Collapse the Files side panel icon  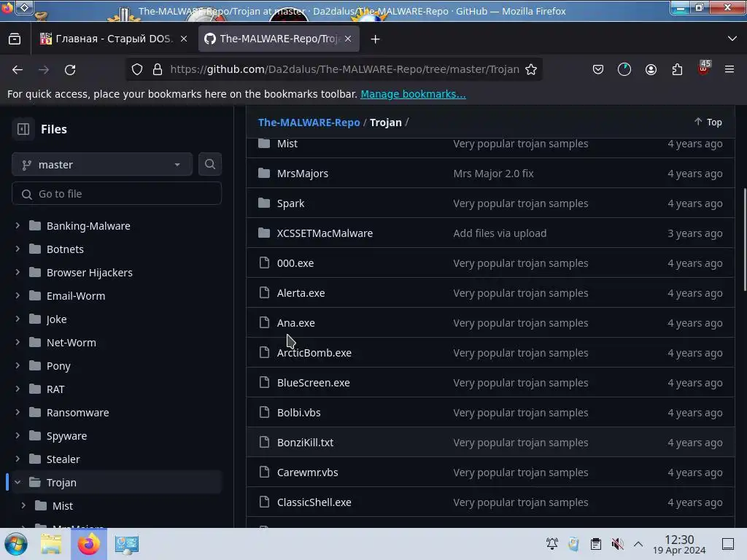[23, 129]
